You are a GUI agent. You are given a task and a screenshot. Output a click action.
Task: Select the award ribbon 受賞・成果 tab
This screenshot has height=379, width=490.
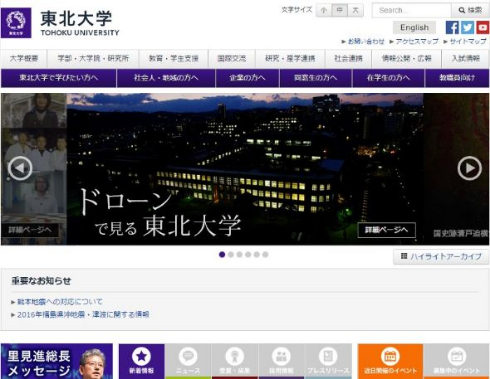(x=235, y=361)
